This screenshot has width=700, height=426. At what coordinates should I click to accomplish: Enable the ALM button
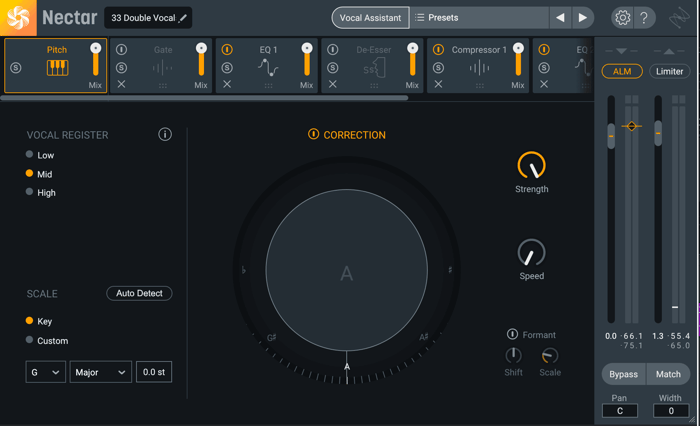(x=622, y=71)
